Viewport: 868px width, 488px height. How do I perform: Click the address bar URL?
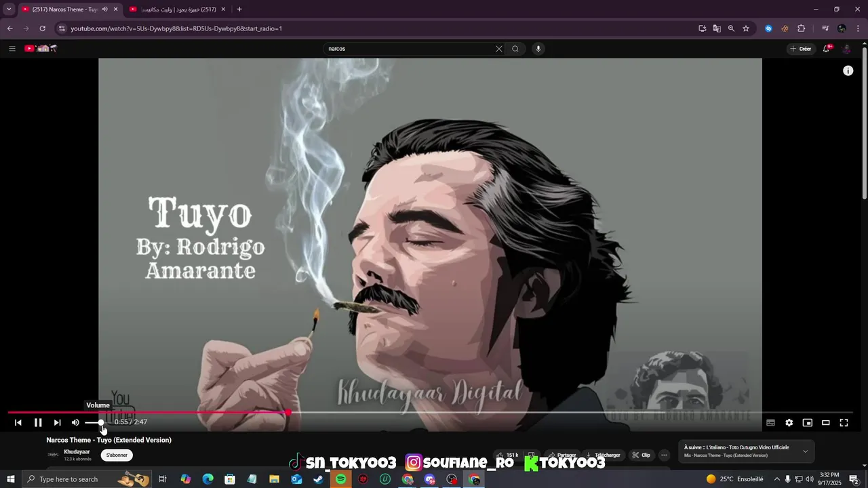[176, 28]
